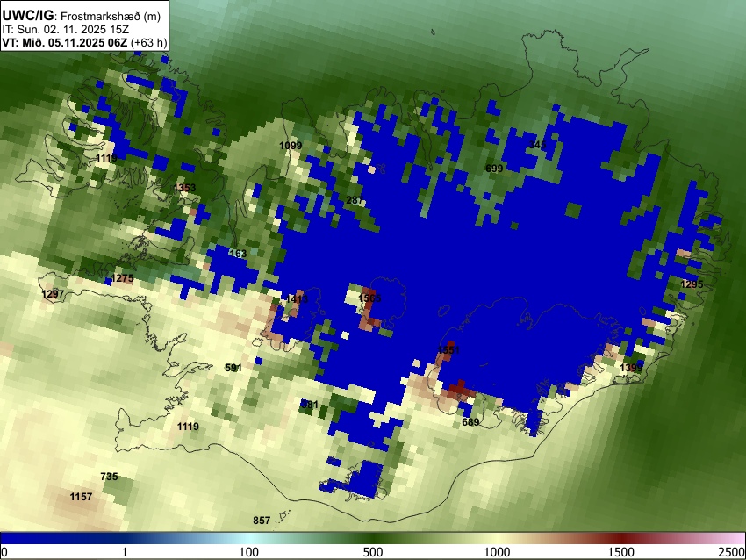Click the map value label 1297

(x=53, y=294)
